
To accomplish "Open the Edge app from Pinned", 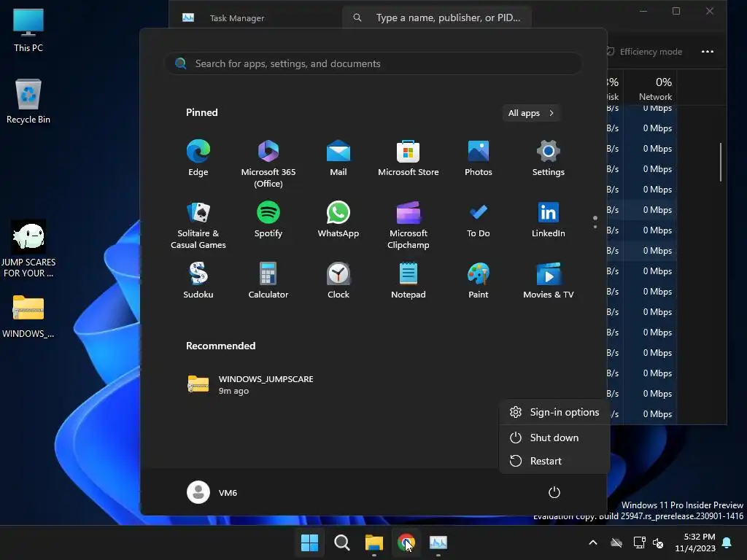I will point(198,158).
